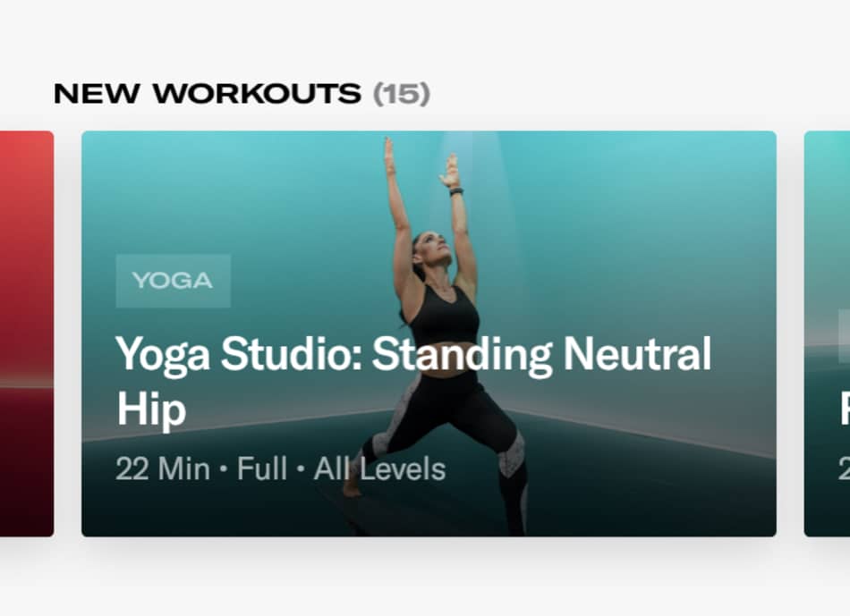Screen dimensions: 850x616
Task: Open the Yoga Studio: Standing Neutral Hip card
Action: pos(429,333)
